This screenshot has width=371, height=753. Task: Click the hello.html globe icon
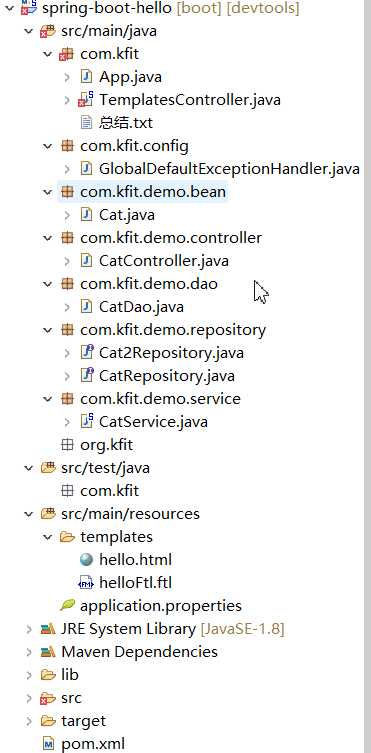click(86, 560)
